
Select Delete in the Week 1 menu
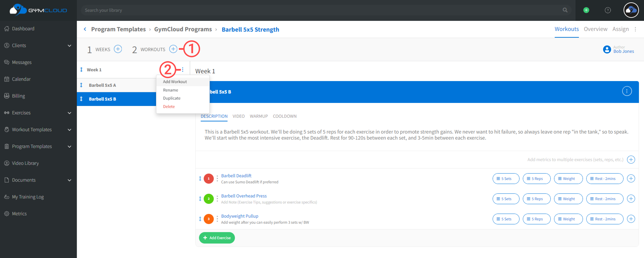coord(169,106)
